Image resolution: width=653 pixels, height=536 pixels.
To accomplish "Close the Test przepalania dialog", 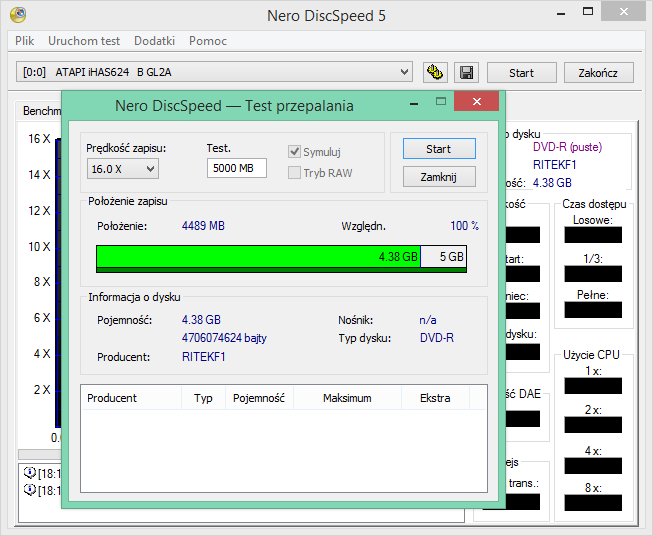I will (x=476, y=103).
